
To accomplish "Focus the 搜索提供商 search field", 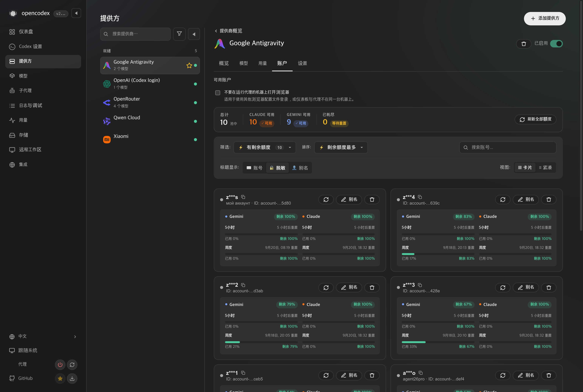I will pos(135,34).
